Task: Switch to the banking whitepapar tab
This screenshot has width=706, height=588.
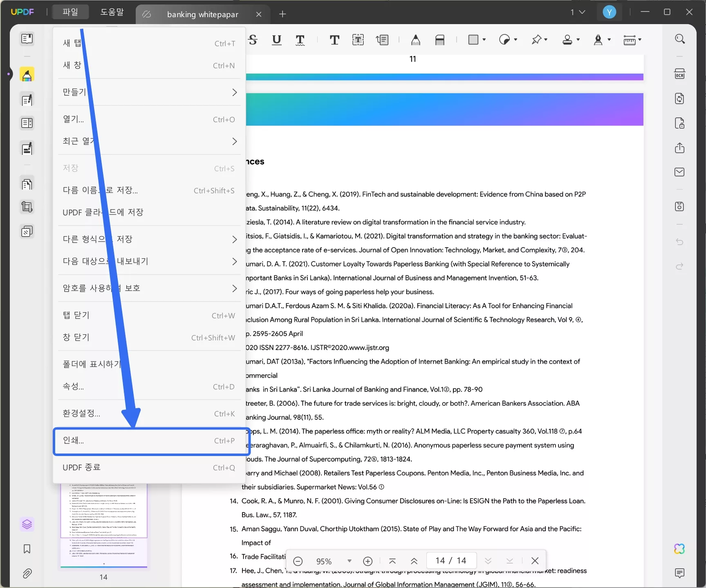Action: point(202,15)
